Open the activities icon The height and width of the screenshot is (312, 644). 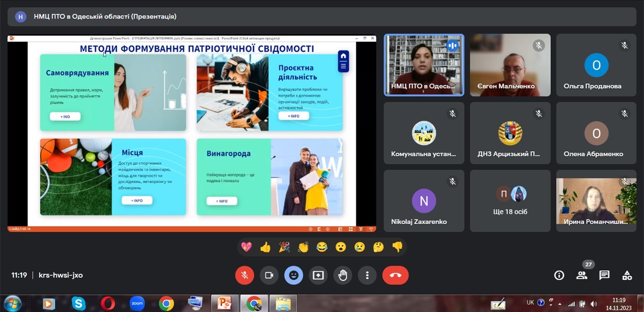pyautogui.click(x=627, y=275)
